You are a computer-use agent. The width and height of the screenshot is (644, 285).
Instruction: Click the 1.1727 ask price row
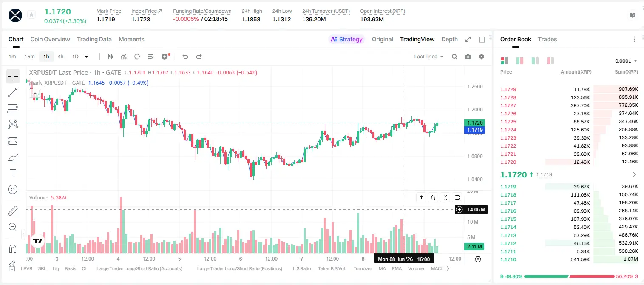click(569, 105)
